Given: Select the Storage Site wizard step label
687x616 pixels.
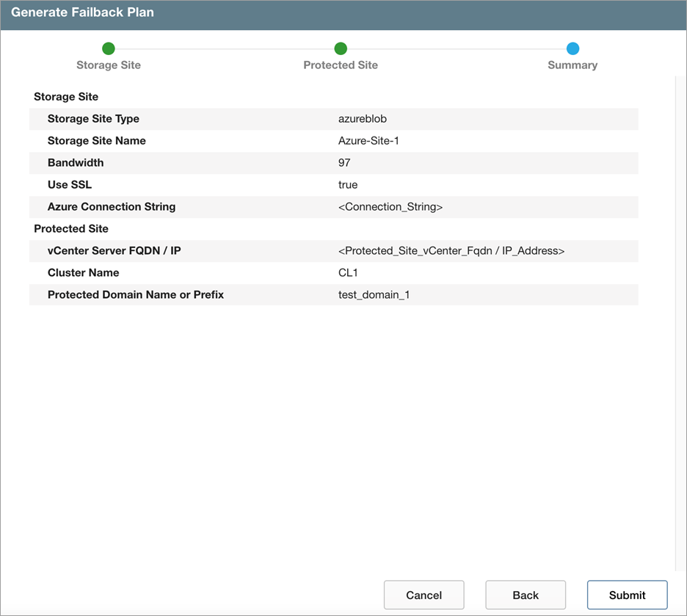Looking at the screenshot, I should [109, 65].
